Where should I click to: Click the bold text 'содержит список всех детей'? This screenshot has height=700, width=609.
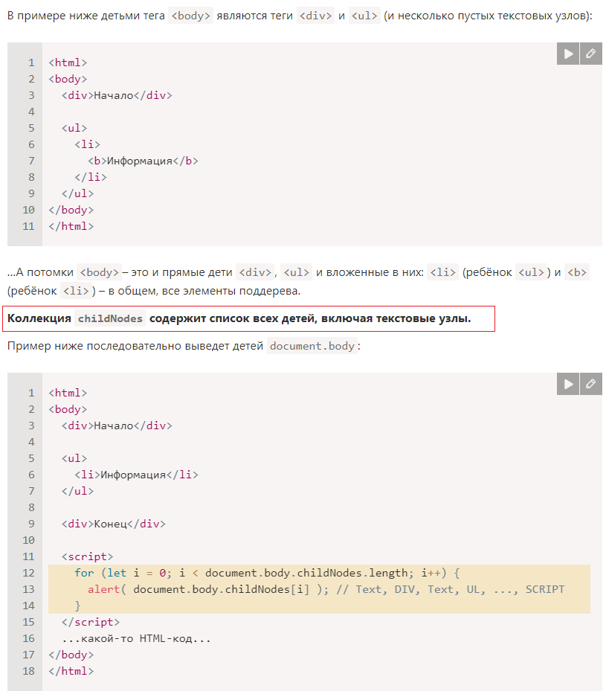coord(233,318)
